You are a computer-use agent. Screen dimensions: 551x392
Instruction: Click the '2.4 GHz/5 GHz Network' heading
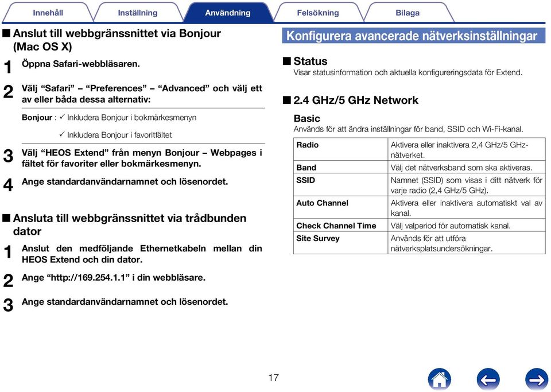356,100
